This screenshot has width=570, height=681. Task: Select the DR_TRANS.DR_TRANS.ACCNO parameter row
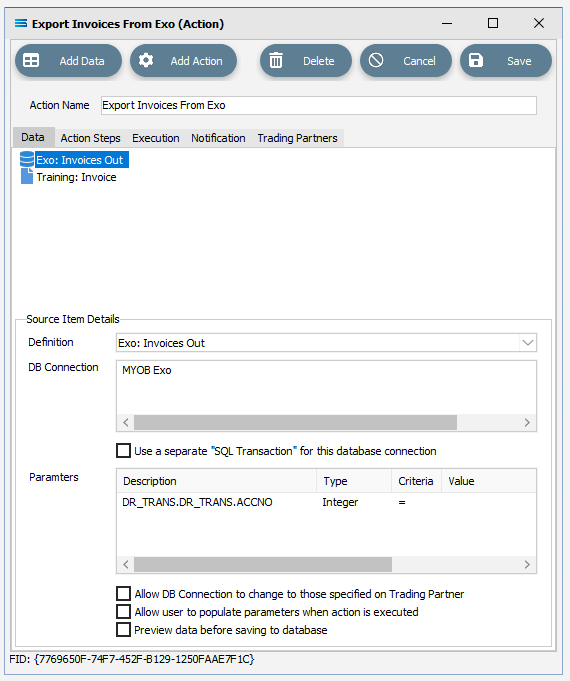[x=326, y=502]
